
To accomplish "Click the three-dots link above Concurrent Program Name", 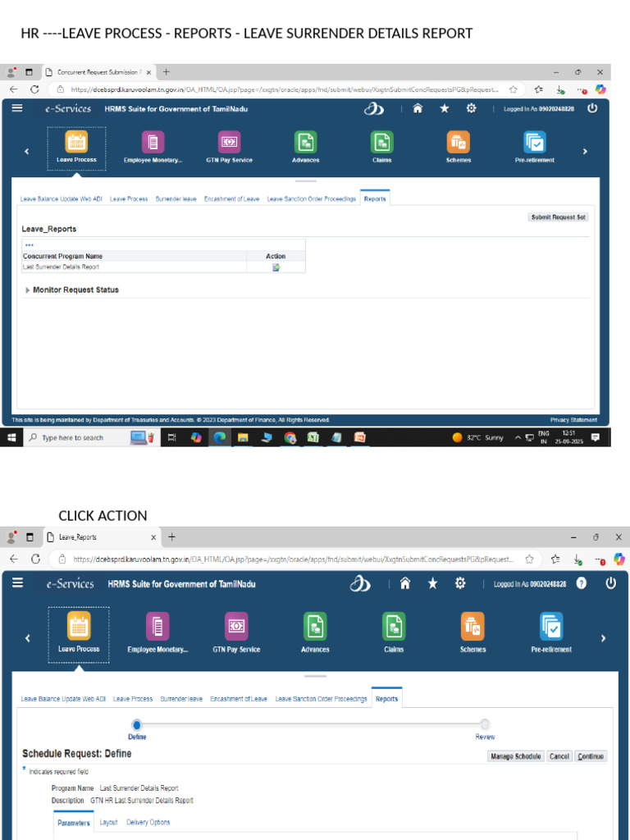I will click(30, 245).
